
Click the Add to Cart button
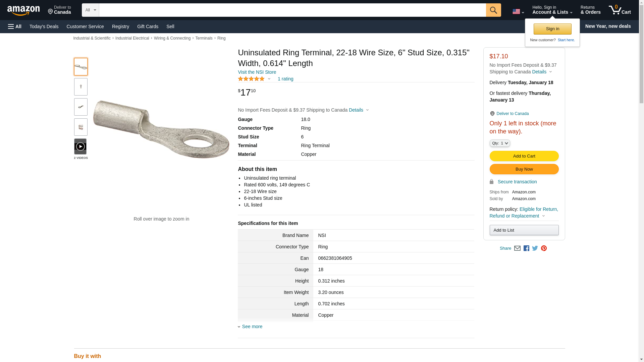tap(524, 156)
